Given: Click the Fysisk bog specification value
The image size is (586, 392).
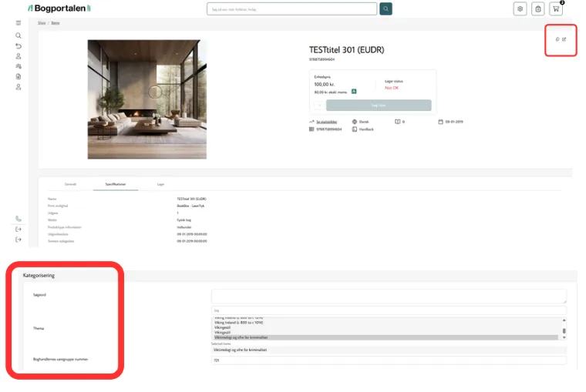Looking at the screenshot, I should (x=184, y=220).
